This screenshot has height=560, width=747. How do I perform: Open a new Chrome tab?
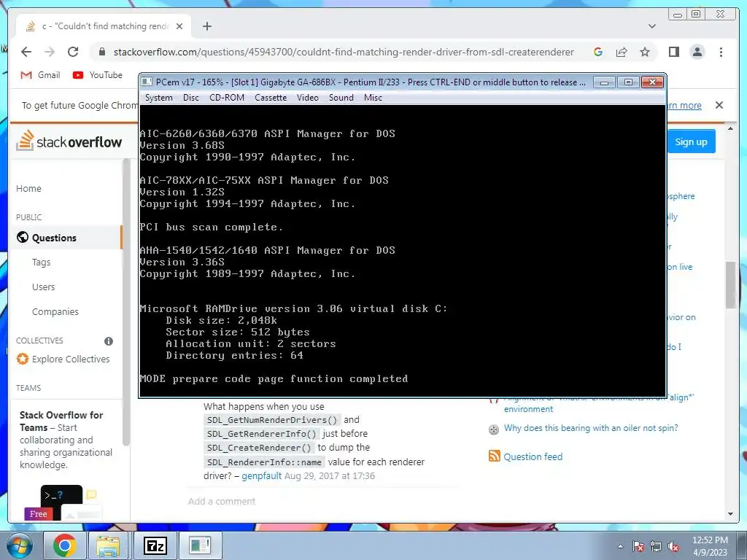(x=206, y=26)
